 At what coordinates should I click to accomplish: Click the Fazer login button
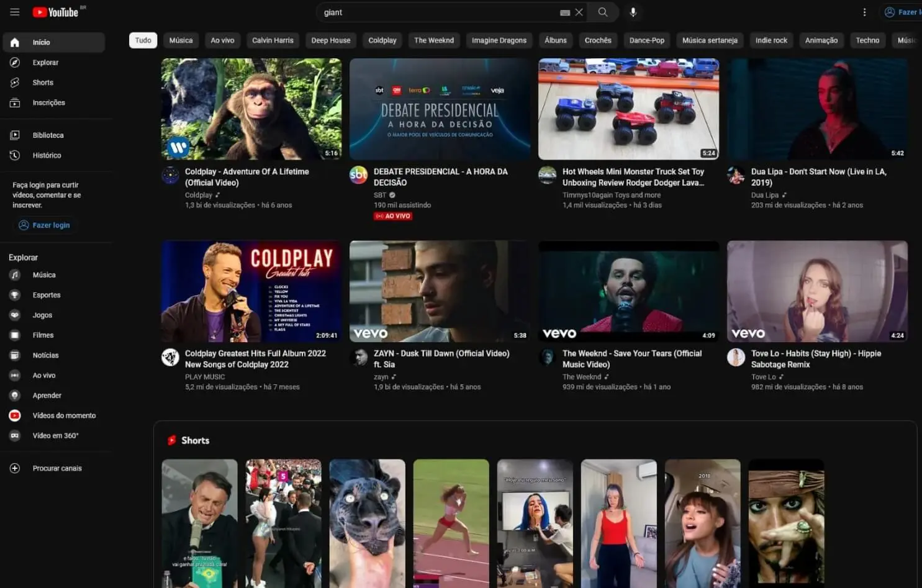coord(44,225)
